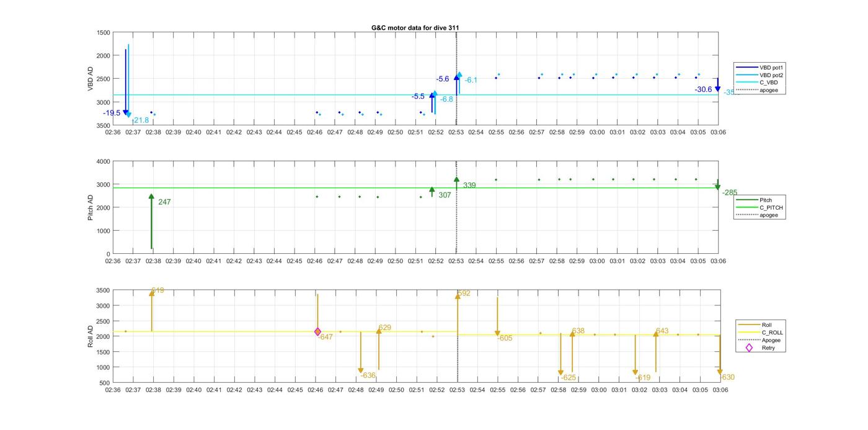The width and height of the screenshot is (868, 430).
Task: Click the 'VBD AD' y-axis label
Action: tap(91, 79)
